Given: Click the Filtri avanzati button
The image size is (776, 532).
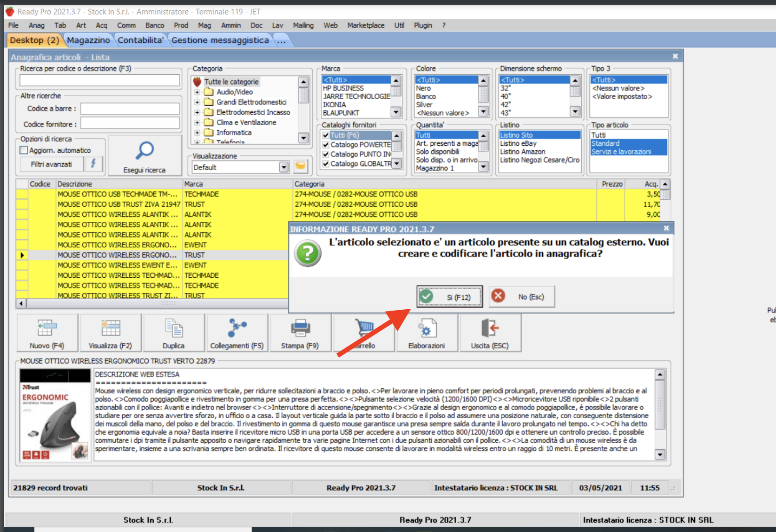Looking at the screenshot, I should coord(52,164).
